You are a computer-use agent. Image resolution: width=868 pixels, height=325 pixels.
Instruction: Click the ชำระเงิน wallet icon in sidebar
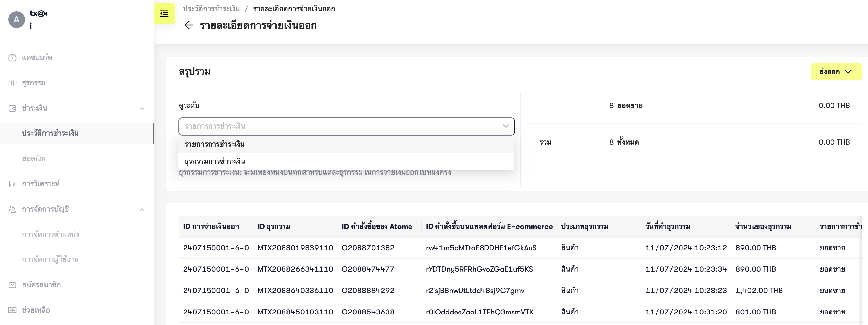pyautogui.click(x=12, y=108)
